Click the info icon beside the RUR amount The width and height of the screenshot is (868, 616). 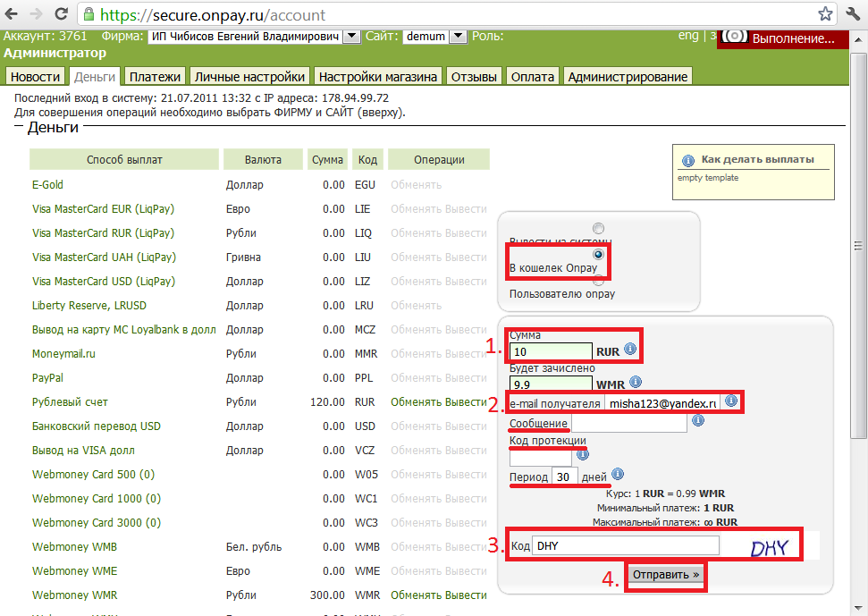630,349
